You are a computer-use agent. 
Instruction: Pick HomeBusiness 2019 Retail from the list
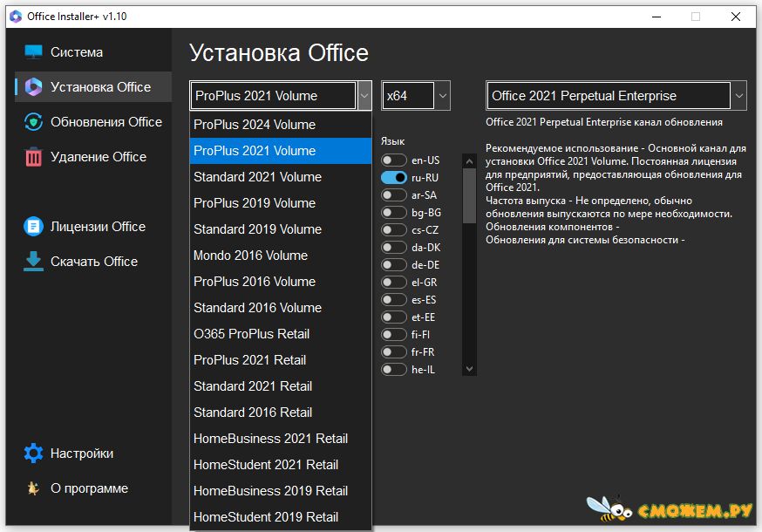point(281,491)
